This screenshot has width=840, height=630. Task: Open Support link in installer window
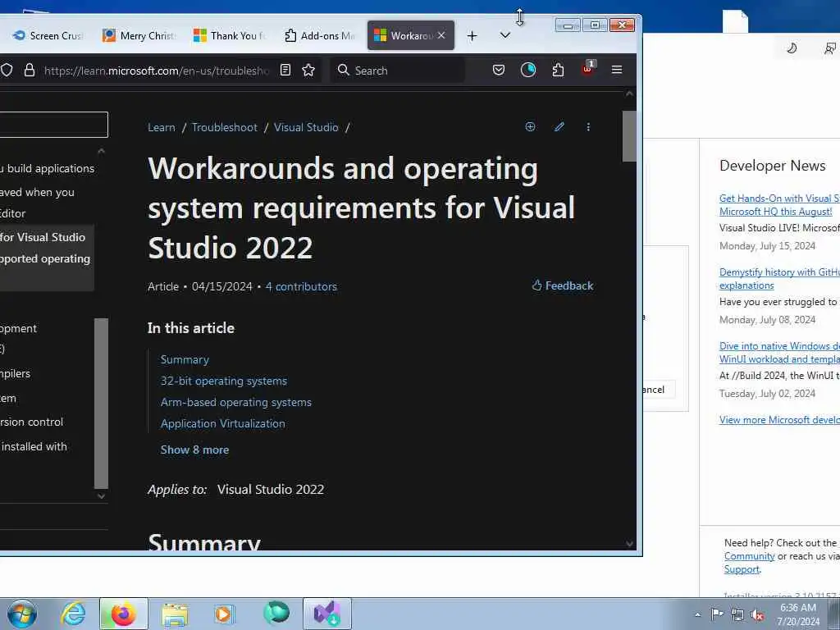[x=742, y=569]
